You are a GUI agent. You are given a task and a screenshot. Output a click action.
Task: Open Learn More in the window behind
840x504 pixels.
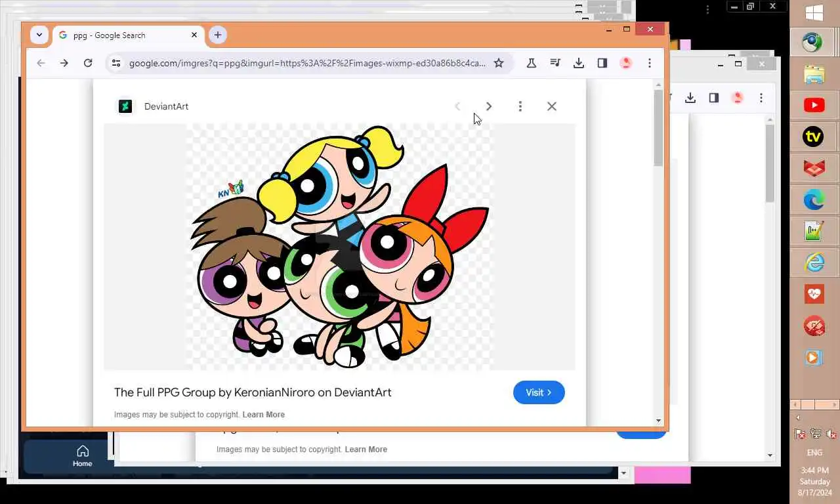pos(366,450)
